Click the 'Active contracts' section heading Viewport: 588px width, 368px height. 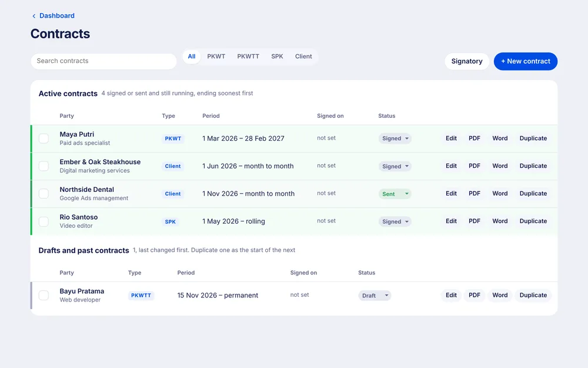[68, 94]
